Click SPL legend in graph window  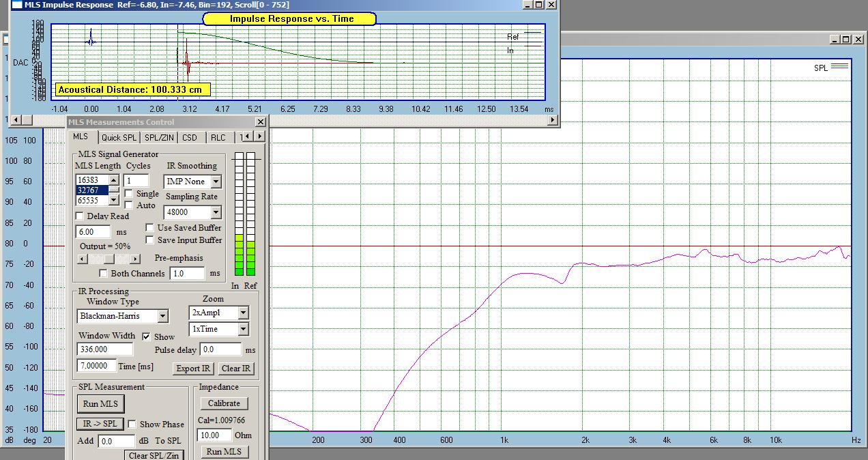click(x=830, y=67)
